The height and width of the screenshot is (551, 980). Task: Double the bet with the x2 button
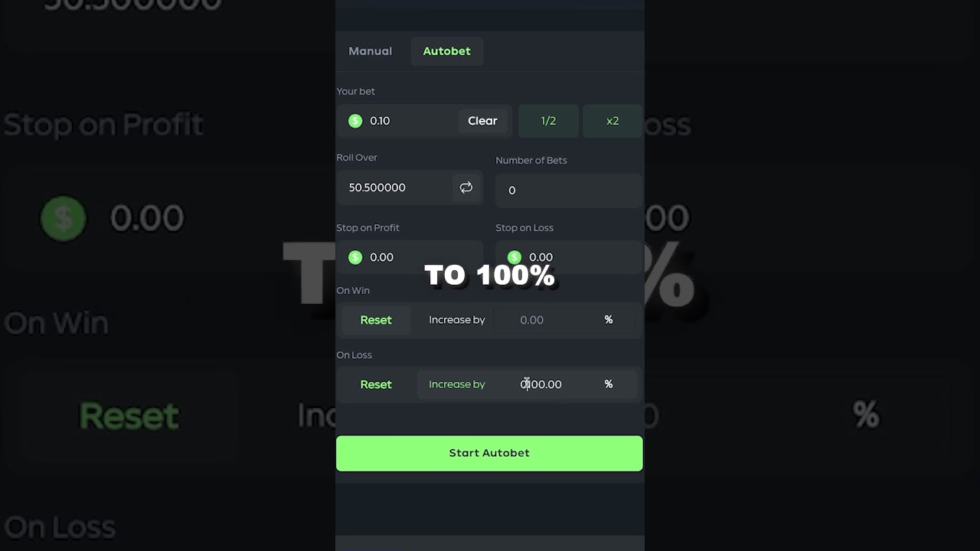coord(612,121)
